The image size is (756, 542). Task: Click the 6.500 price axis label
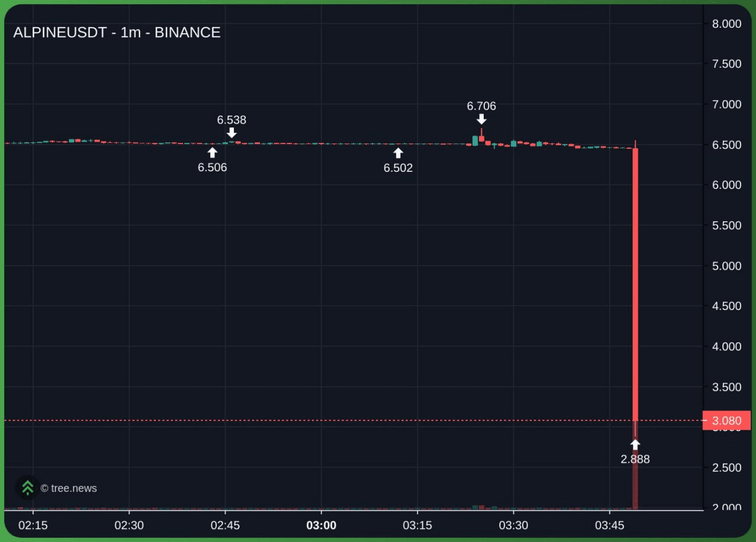(x=726, y=145)
